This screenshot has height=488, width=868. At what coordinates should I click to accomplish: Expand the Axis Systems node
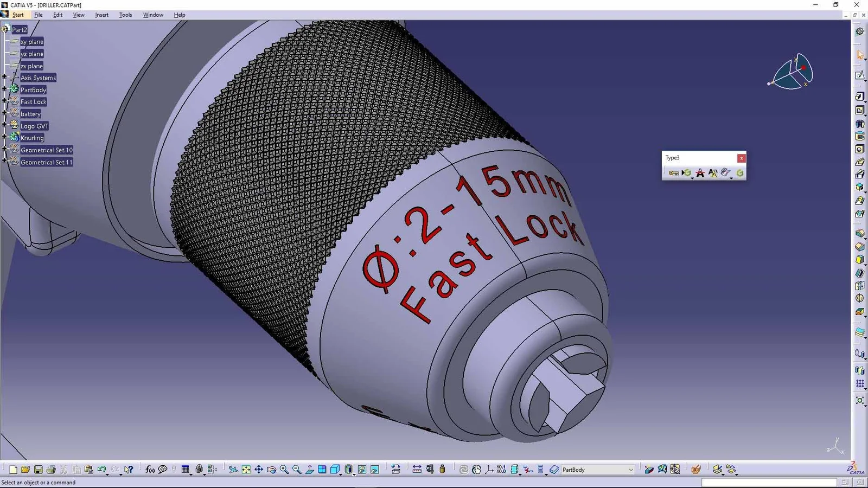5,78
